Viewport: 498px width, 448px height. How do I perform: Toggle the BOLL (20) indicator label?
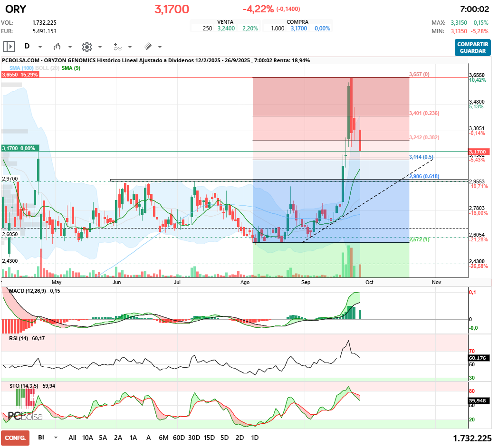click(x=48, y=68)
